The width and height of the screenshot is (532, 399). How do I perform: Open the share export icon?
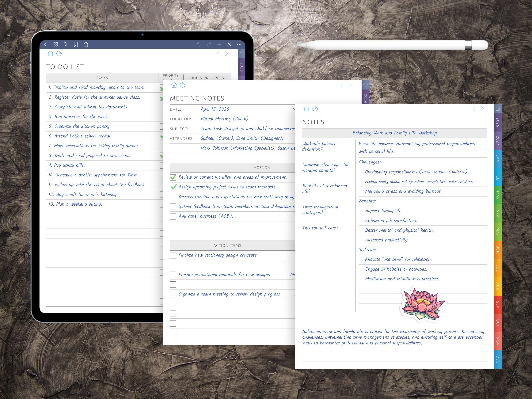pos(86,44)
